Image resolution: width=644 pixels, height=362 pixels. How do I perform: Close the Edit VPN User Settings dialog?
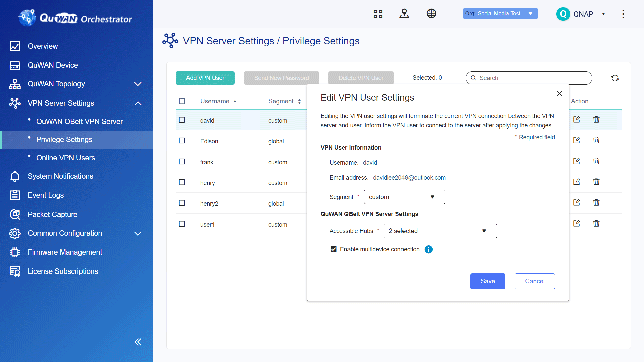pyautogui.click(x=559, y=94)
